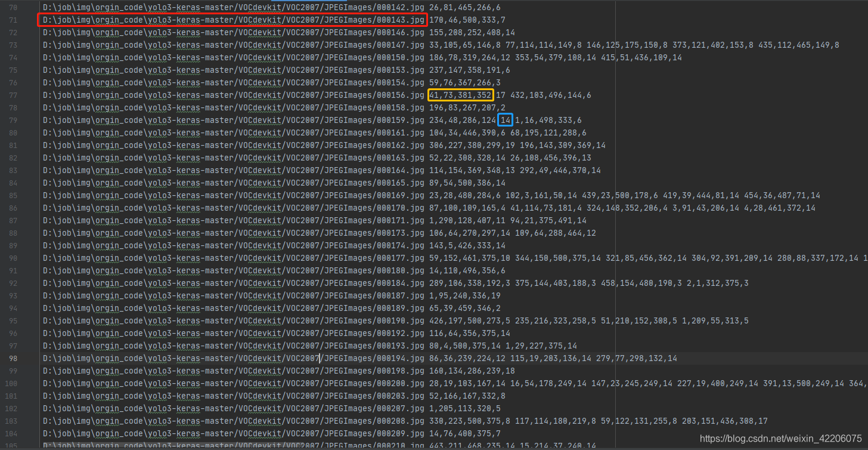Click the box values '41,73,381,352'

pyautogui.click(x=460, y=95)
